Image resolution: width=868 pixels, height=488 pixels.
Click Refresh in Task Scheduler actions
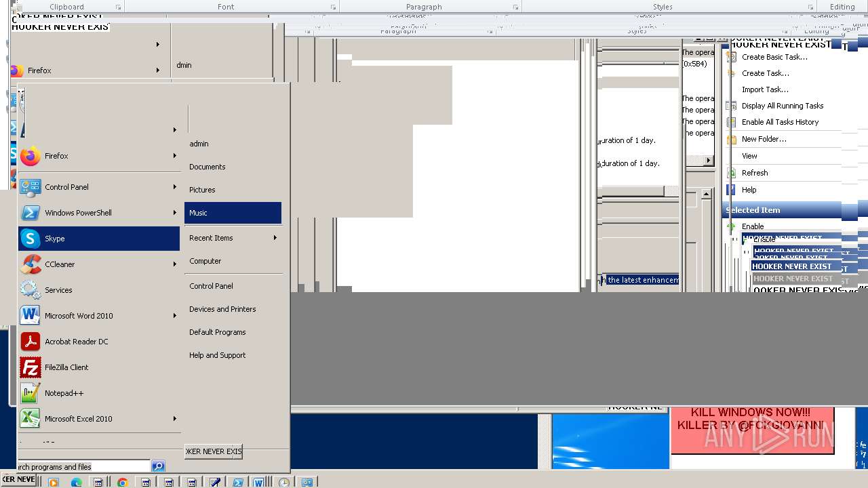(x=755, y=173)
